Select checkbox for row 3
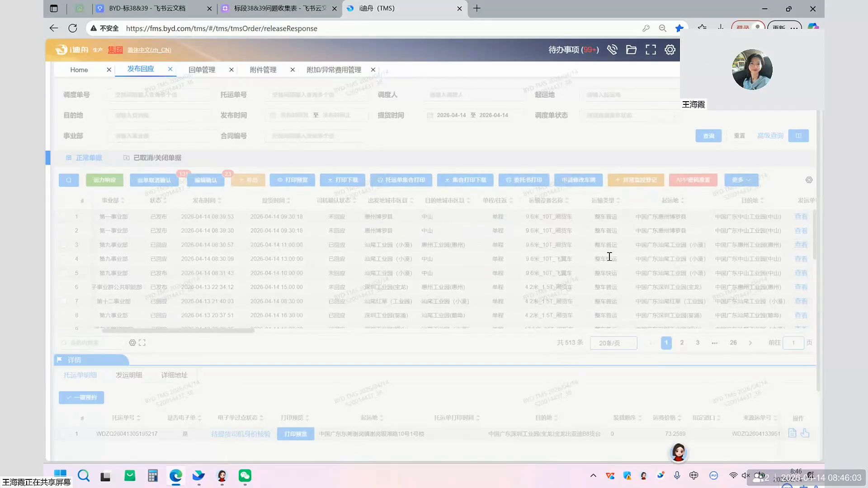 coord(64,245)
